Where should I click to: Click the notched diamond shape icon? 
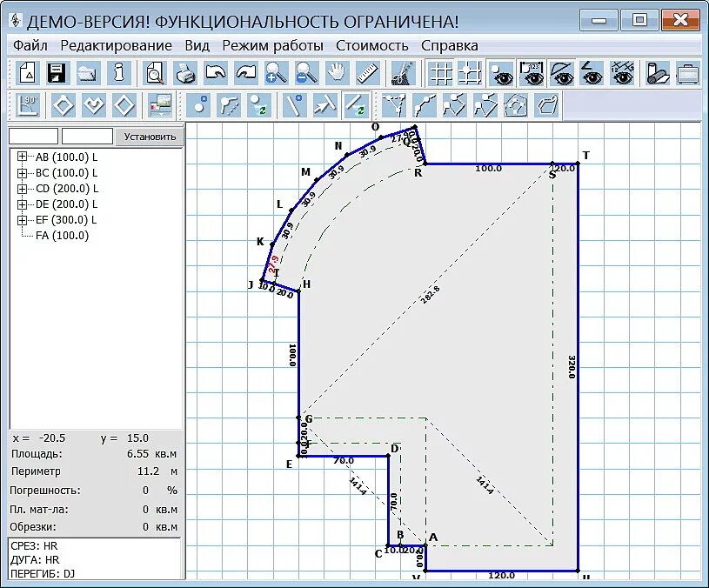[x=94, y=105]
